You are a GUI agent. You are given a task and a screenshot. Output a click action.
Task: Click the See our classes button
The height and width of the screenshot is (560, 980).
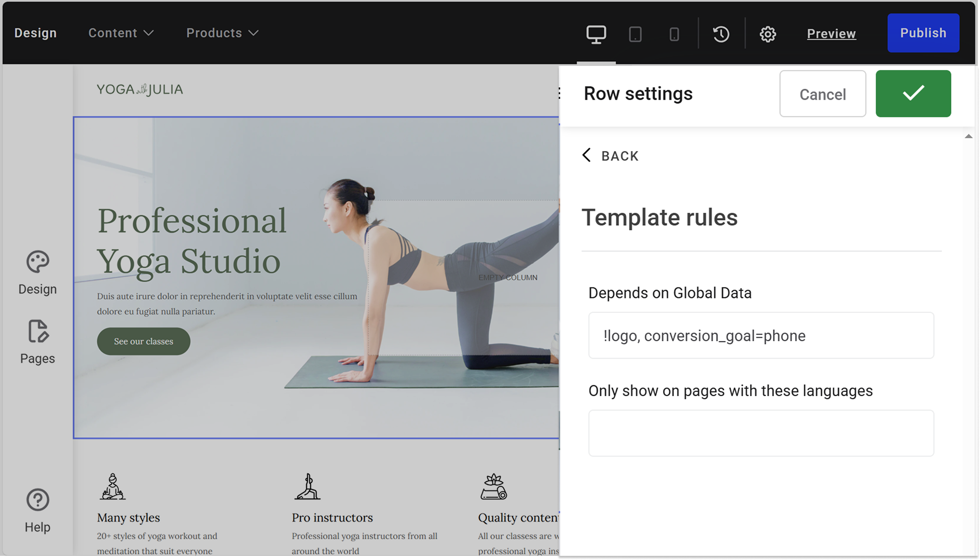pos(143,341)
